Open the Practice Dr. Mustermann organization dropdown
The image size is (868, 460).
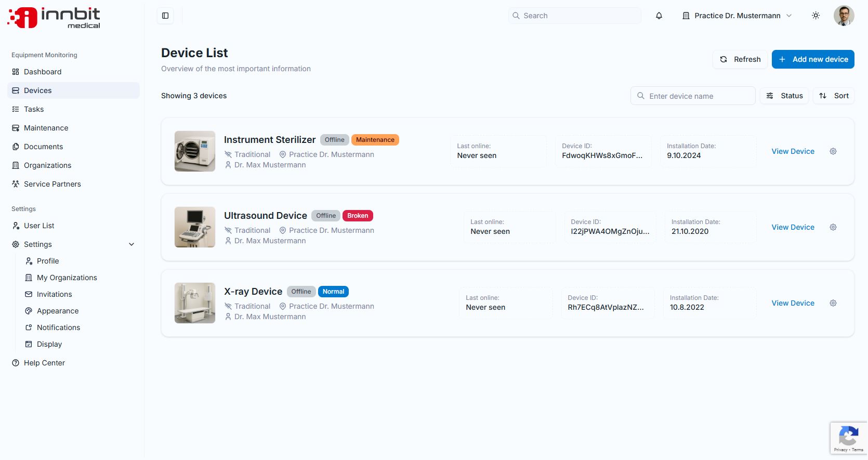(737, 16)
